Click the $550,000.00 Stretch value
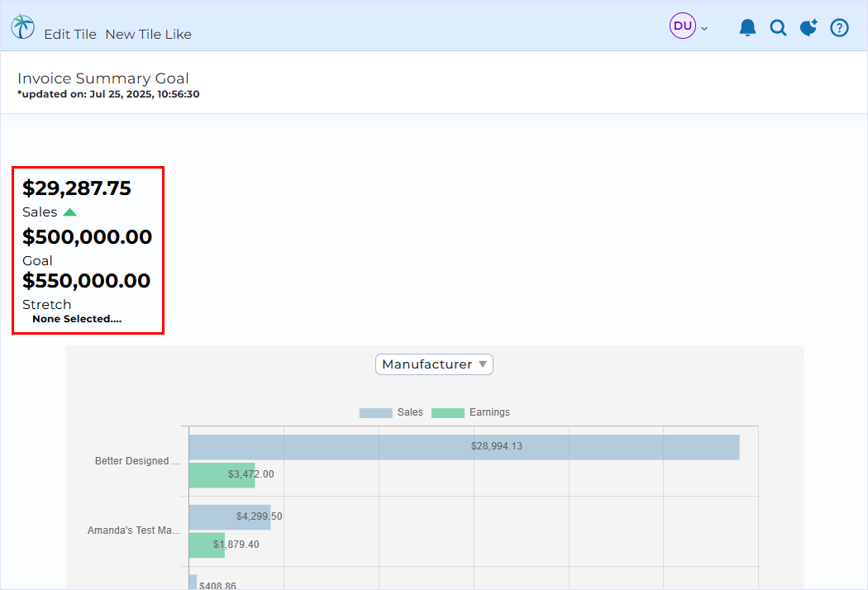868x590 pixels. [86, 281]
